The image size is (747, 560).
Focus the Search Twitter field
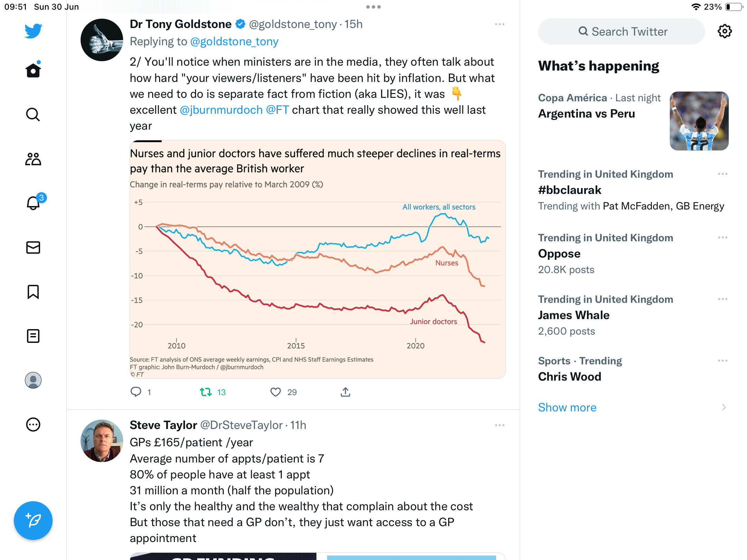pos(621,31)
